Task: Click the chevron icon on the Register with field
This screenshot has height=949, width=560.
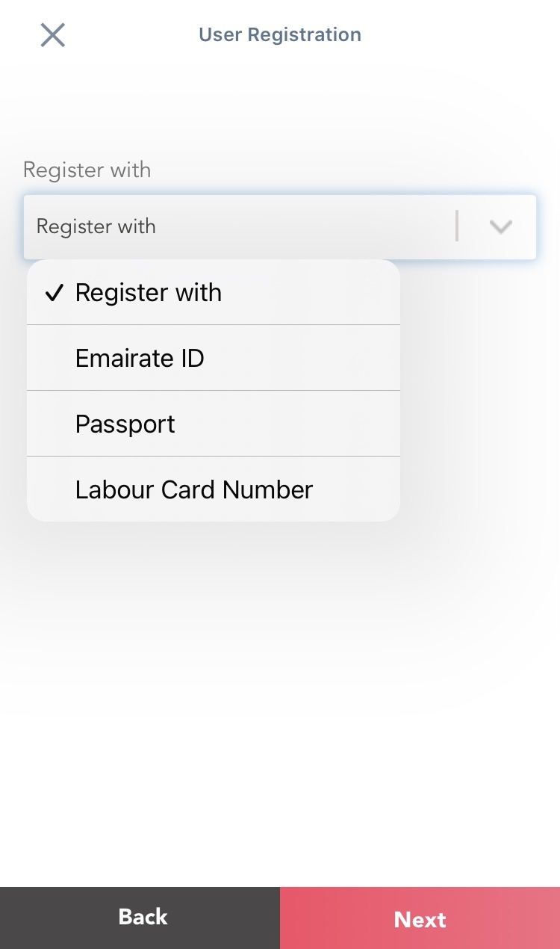Action: pos(500,226)
